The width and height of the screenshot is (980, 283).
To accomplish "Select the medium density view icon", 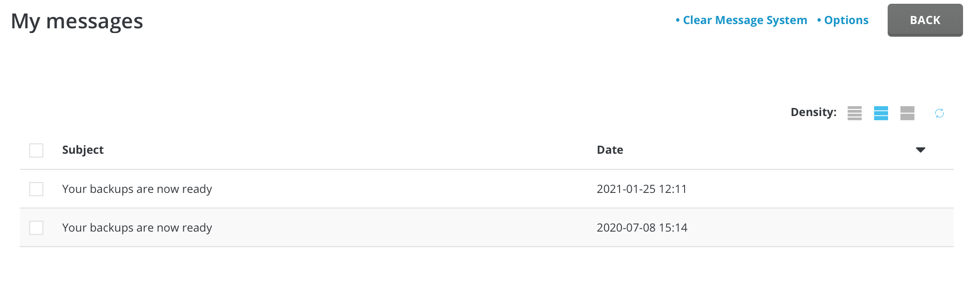I will tap(881, 113).
